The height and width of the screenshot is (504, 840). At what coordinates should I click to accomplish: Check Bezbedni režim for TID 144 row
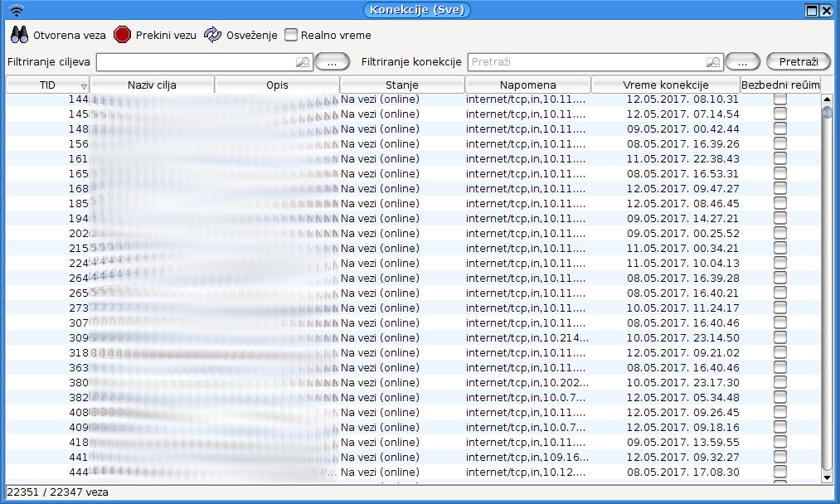[x=779, y=99]
